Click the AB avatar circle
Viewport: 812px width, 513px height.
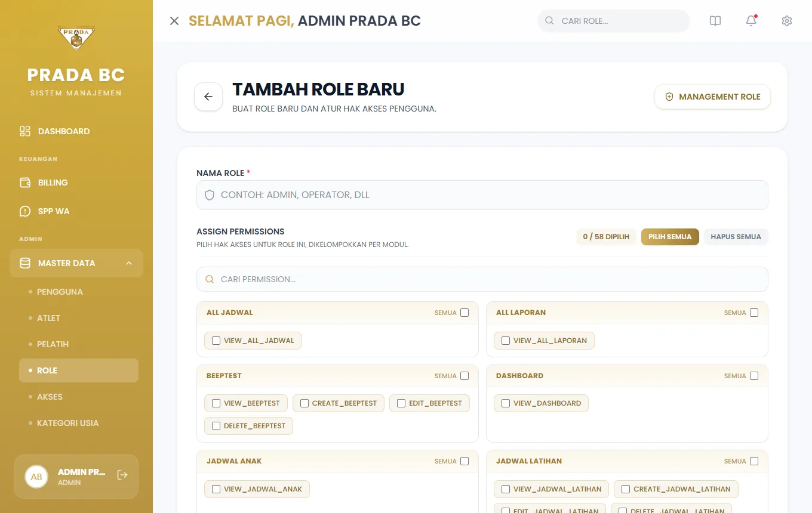click(36, 477)
